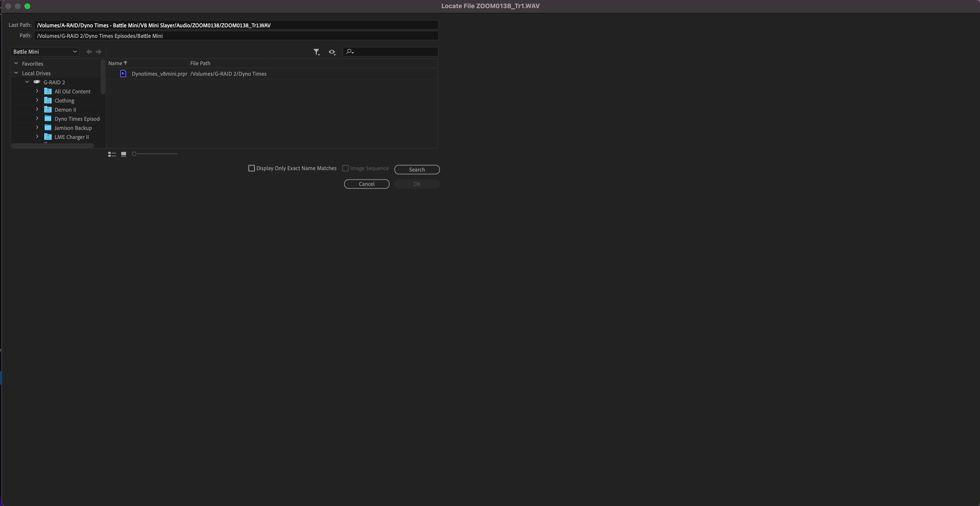980x506 pixels.
Task: Click the forward navigation arrow
Action: [99, 52]
